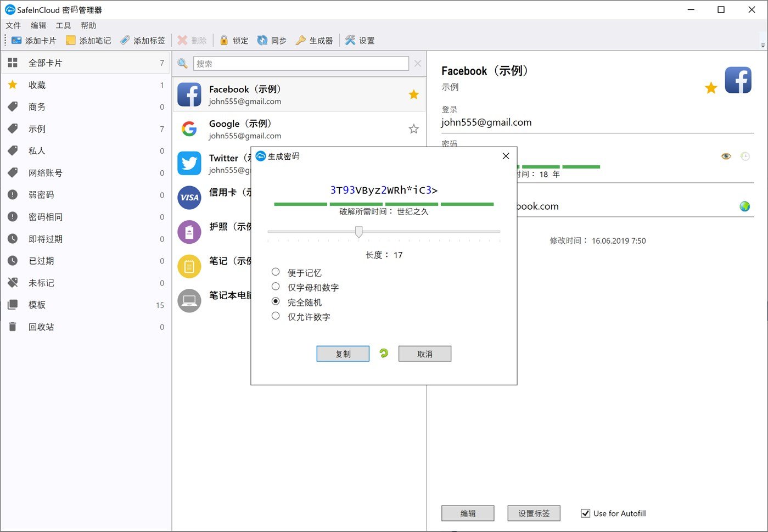Click the 添加标签 Add Label icon
The width and height of the screenshot is (768, 532).
(126, 40)
